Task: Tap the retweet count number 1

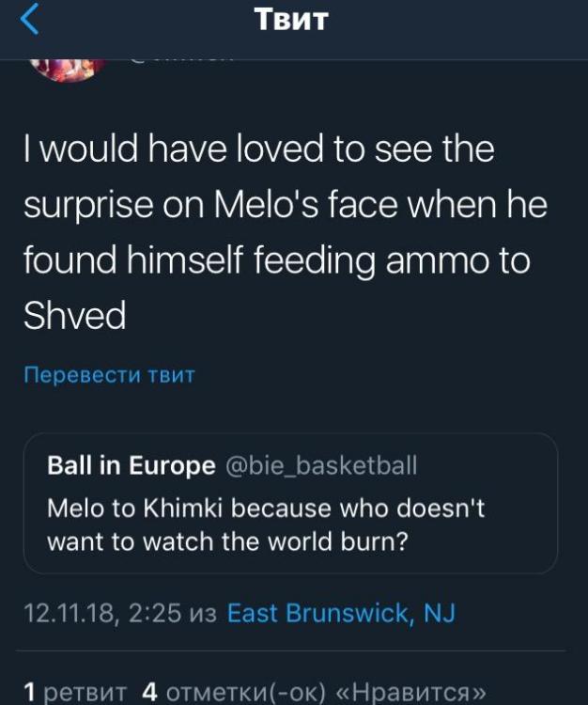Action: click(30, 693)
